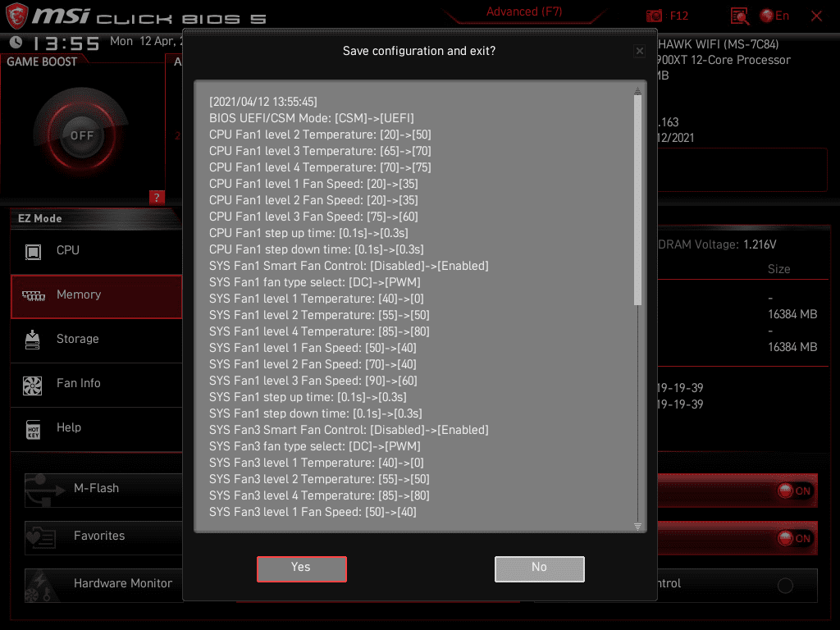Click the EZ Mode header label
The image size is (840, 630).
[40, 218]
